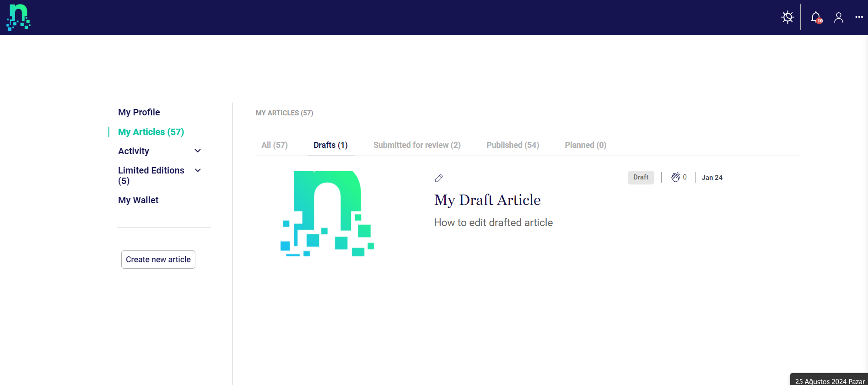868x385 pixels.
Task: Click the 'How to edit drafted article' subtitle
Action: point(493,222)
